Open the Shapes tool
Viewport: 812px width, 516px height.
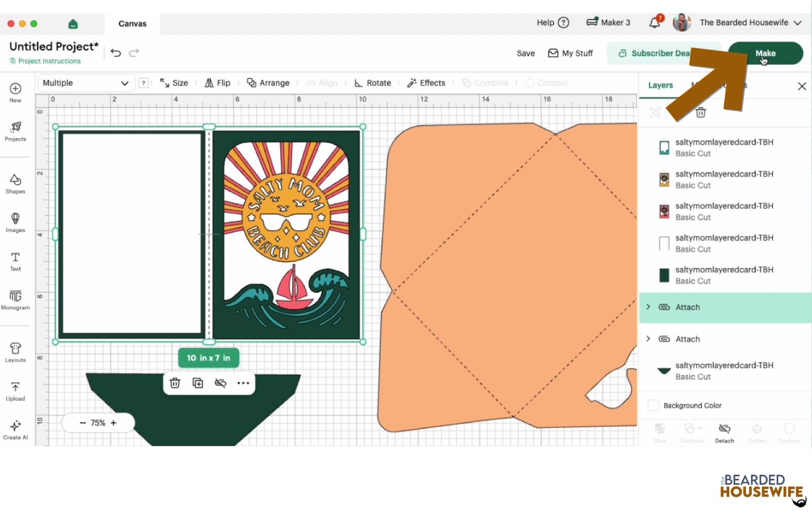click(x=15, y=184)
